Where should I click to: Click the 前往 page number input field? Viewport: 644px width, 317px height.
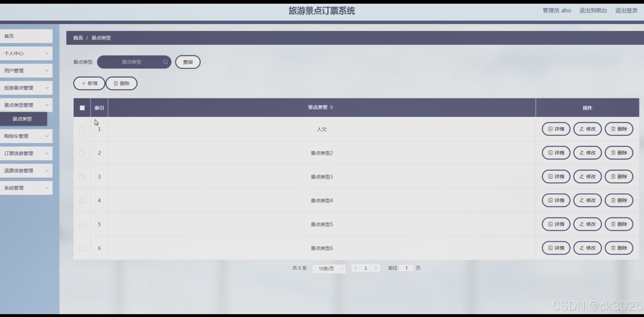[x=406, y=268]
